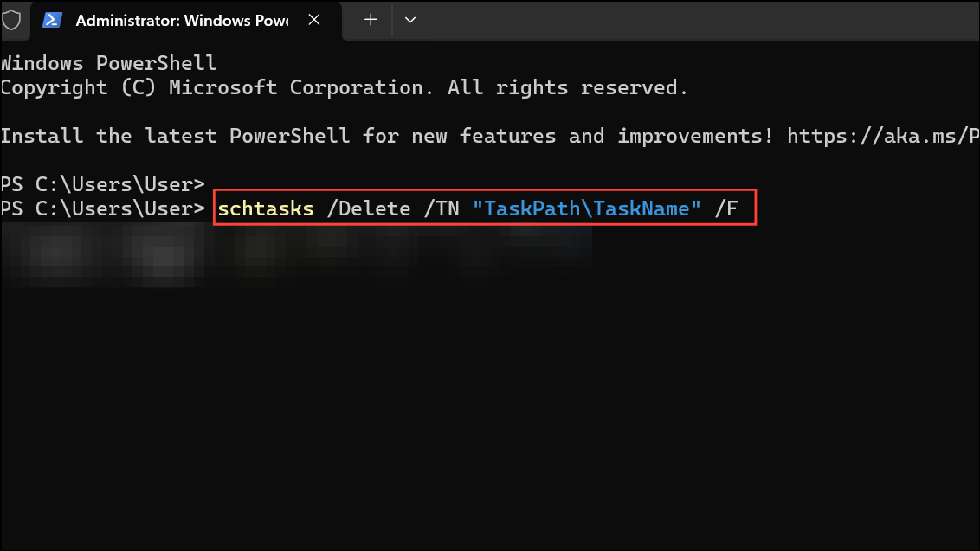Open the new tab dropdown chevron

click(409, 19)
